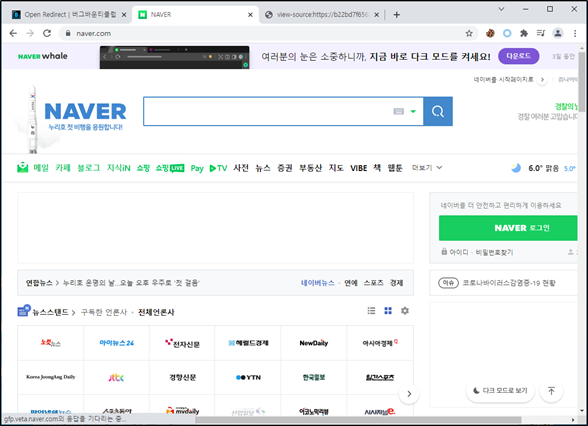Close the view-source tab
Image resolution: width=588 pixels, height=426 pixels.
[376, 15]
